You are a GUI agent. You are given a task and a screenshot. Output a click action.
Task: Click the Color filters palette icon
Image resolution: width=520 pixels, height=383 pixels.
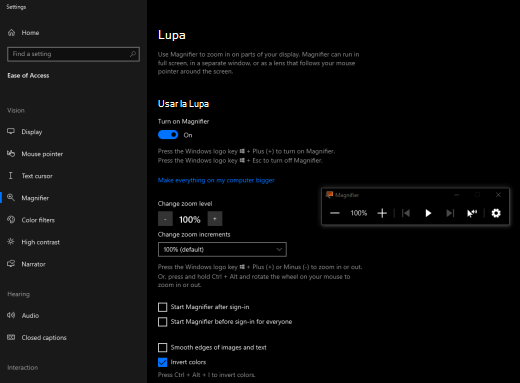coord(11,219)
